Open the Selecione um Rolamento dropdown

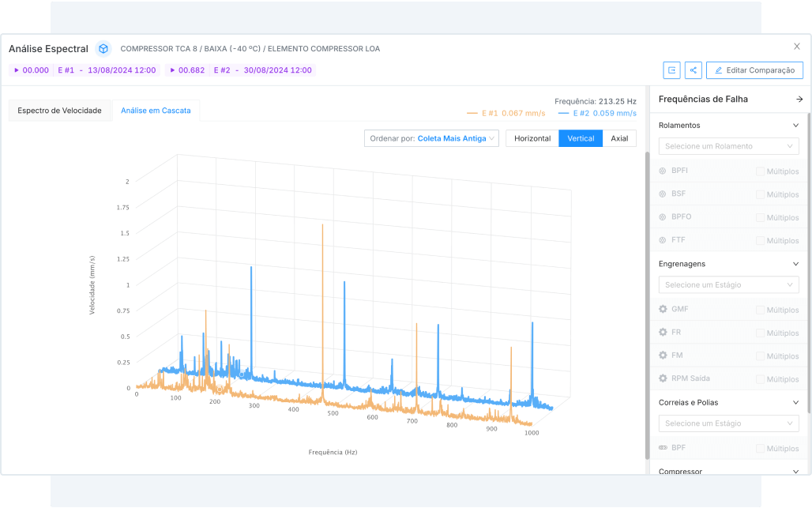[729, 146]
